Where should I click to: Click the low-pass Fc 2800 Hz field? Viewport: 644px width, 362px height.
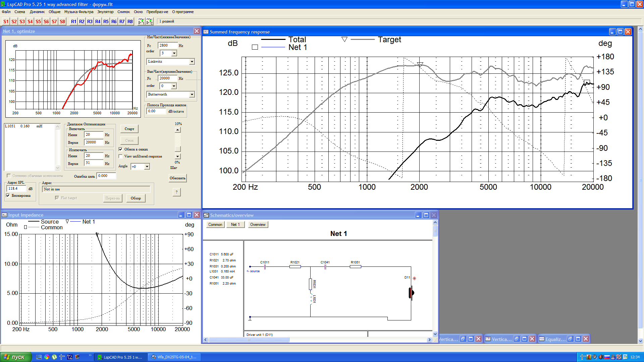pos(167,46)
